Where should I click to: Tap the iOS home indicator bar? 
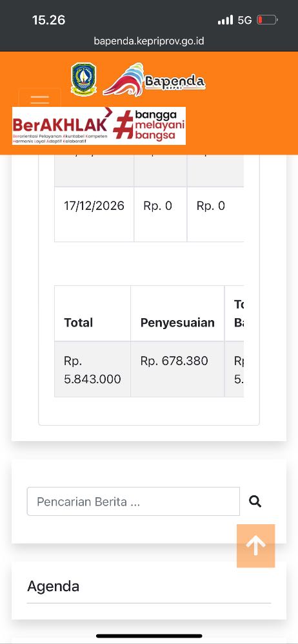point(149,636)
